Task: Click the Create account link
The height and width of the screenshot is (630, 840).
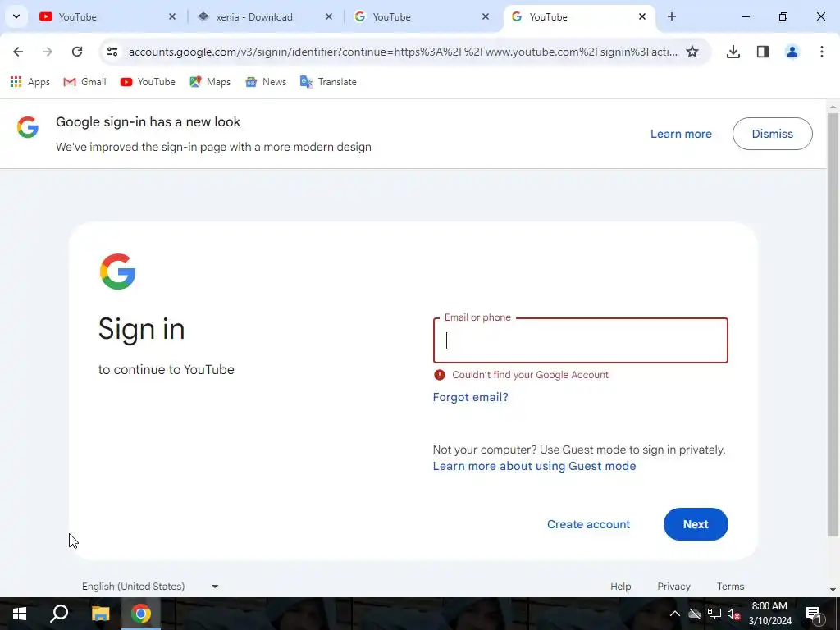Action: point(588,524)
